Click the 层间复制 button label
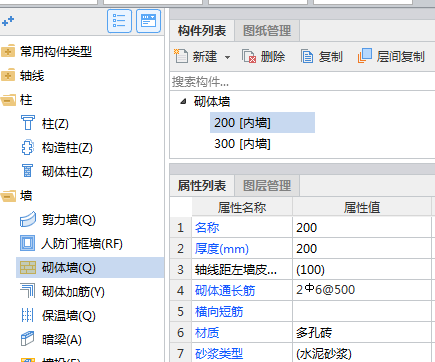The height and width of the screenshot is (362, 435). 400,57
